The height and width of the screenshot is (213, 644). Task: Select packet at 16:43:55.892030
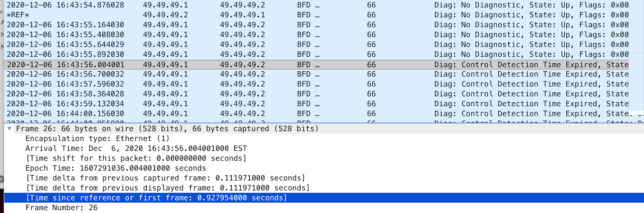pos(316,54)
